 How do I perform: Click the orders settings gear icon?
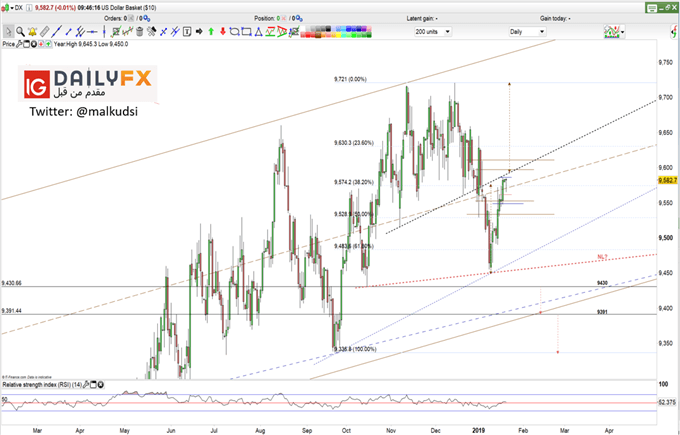click(x=147, y=18)
